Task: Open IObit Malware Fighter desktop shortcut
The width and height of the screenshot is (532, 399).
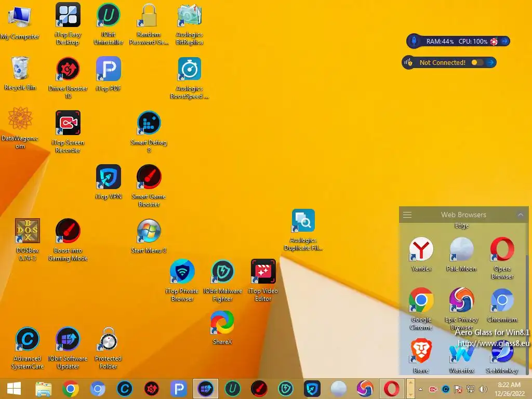Action: click(222, 280)
